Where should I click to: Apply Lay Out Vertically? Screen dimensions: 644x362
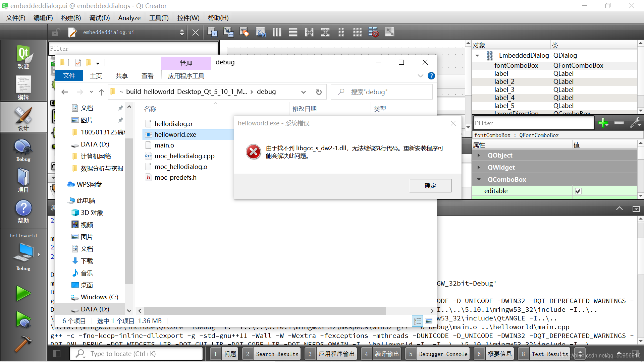(293, 32)
